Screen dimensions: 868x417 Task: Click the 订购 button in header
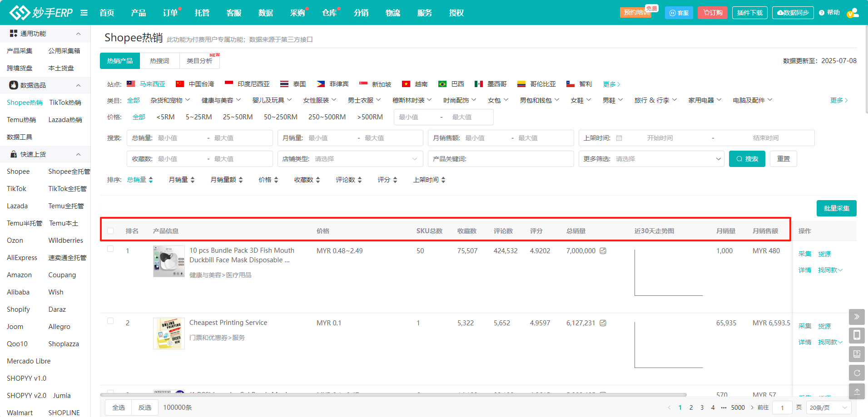tap(713, 13)
